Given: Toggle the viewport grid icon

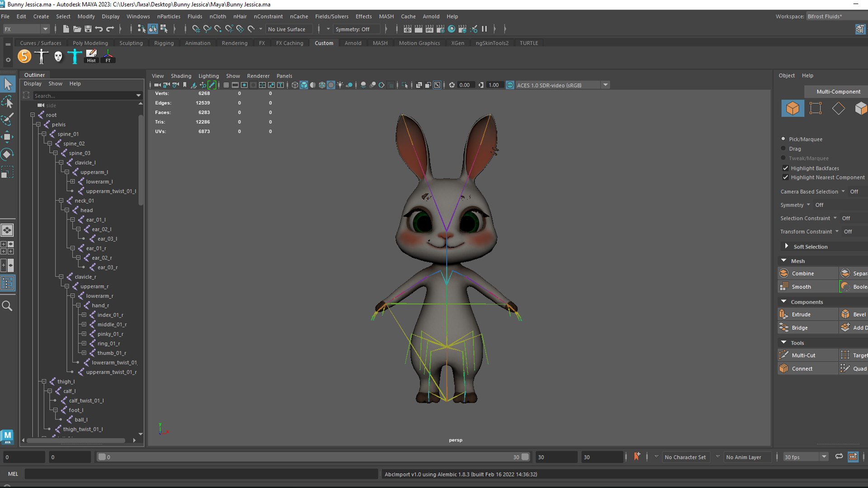Looking at the screenshot, I should 226,85.
